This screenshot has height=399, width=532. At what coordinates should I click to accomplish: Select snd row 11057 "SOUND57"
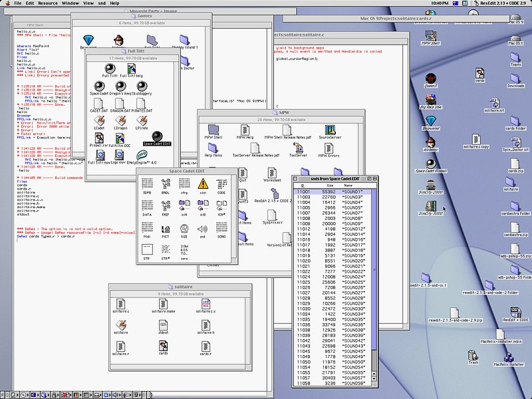pyautogui.click(x=332, y=378)
